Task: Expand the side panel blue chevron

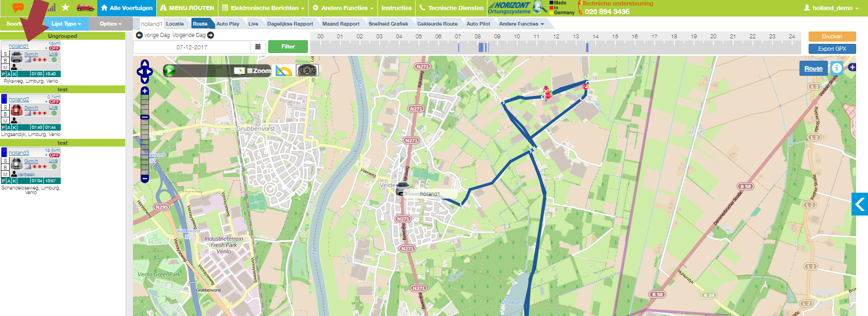Action: point(860,204)
